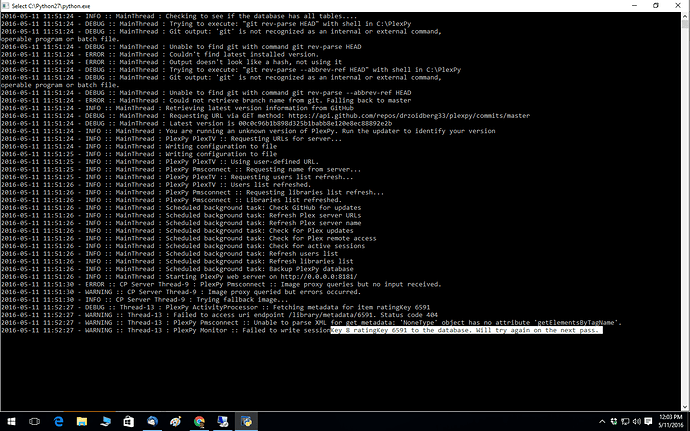This screenshot has width=690, height=431.
Task: Switch to Thunderbird mail on the taskbar
Action: [152, 422]
